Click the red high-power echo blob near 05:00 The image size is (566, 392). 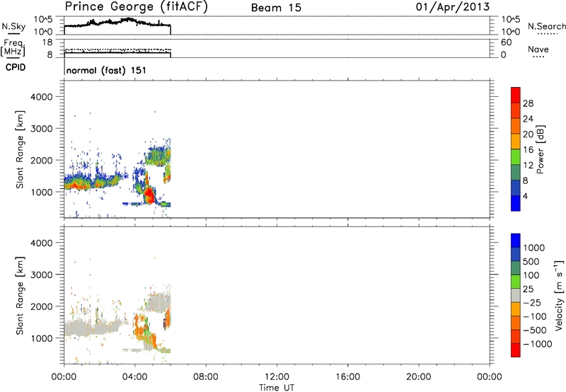point(149,195)
